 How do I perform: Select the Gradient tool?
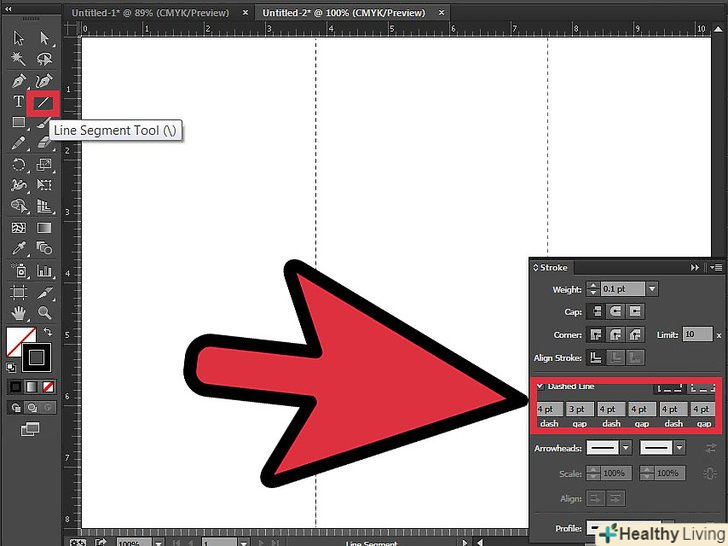pyautogui.click(x=44, y=228)
